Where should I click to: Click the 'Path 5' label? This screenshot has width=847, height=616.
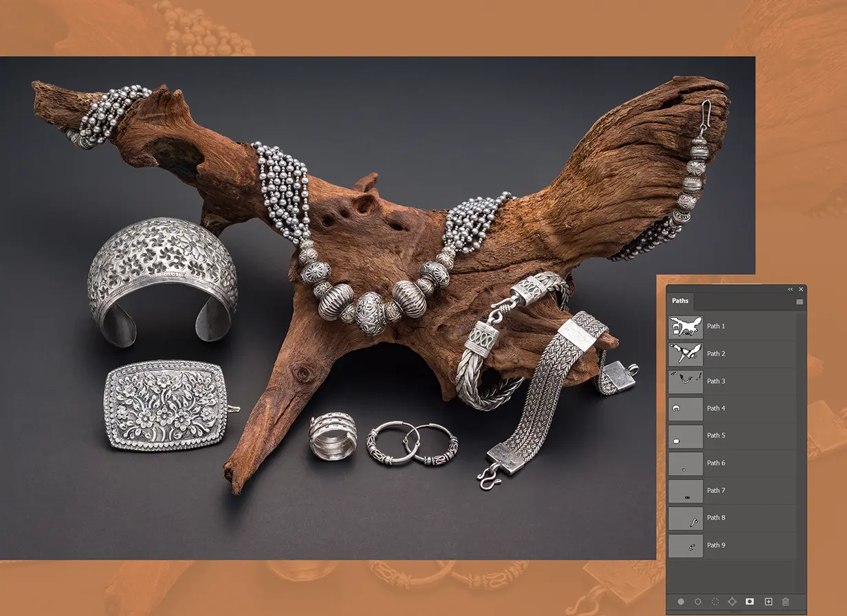pos(716,435)
